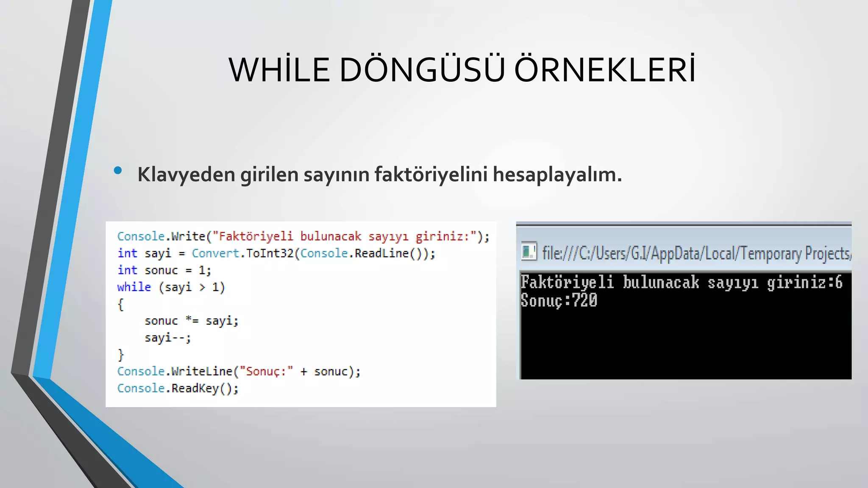Image resolution: width=868 pixels, height=488 pixels.
Task: Click the closing curly brace in code
Action: pyautogui.click(x=121, y=355)
